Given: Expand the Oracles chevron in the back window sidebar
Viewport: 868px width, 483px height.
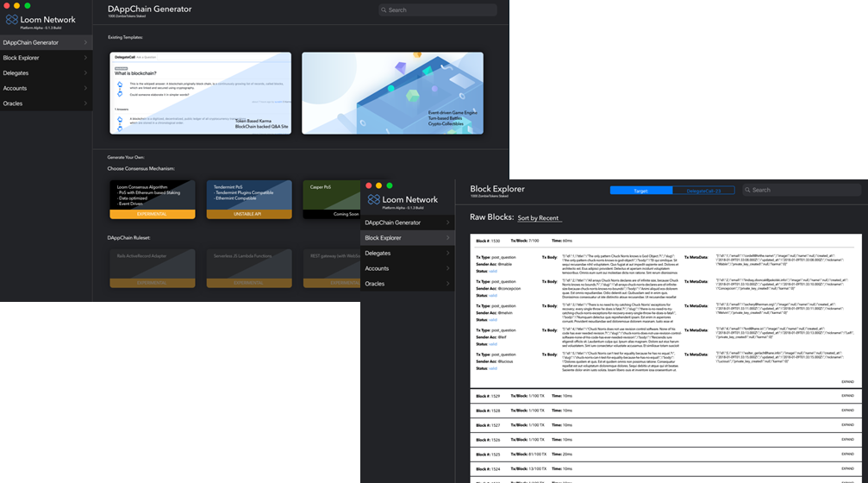Looking at the screenshot, I should click(x=85, y=103).
